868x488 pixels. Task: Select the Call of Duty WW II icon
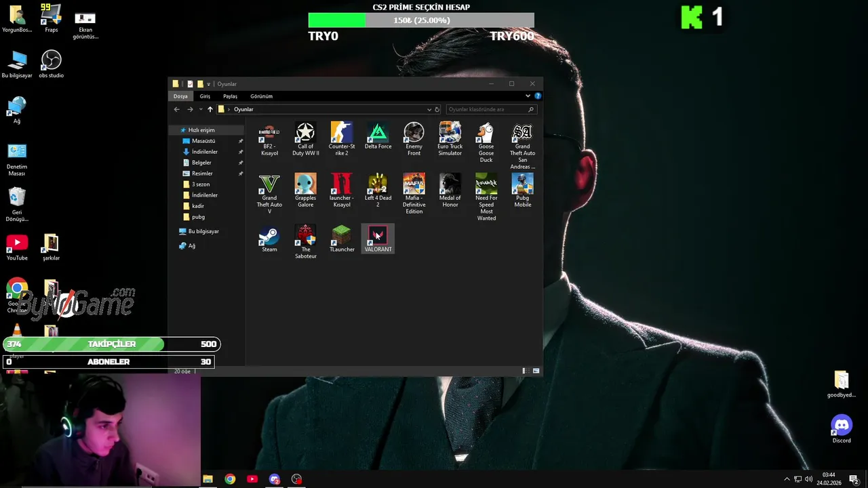(305, 140)
